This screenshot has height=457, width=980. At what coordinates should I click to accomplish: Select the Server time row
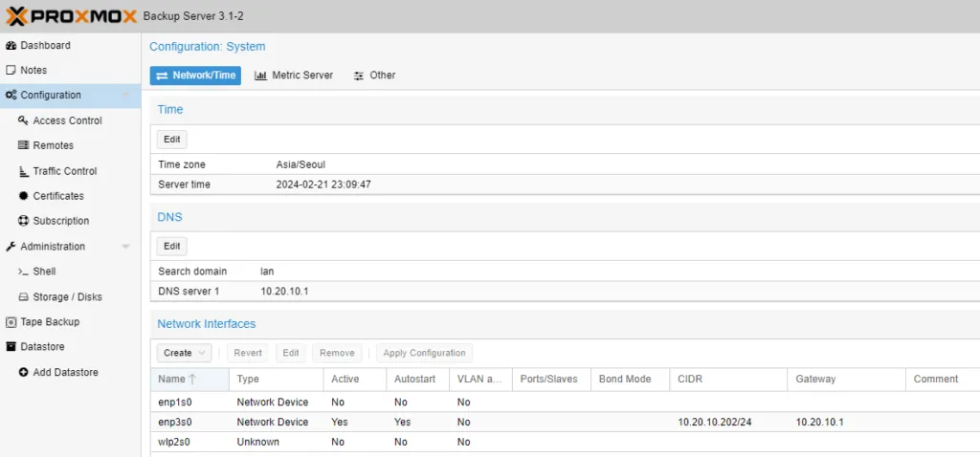click(565, 185)
